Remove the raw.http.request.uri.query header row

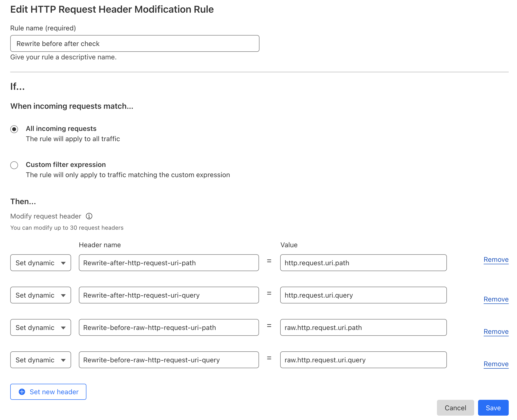496,364
